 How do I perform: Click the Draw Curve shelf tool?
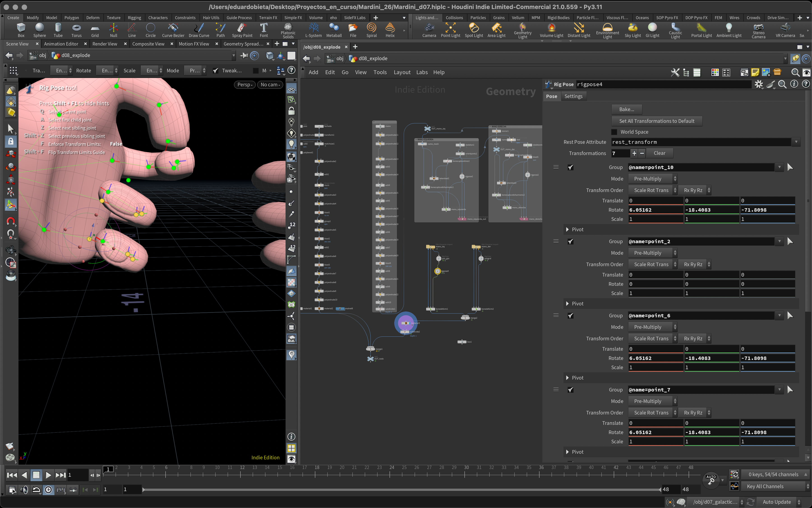[199, 30]
